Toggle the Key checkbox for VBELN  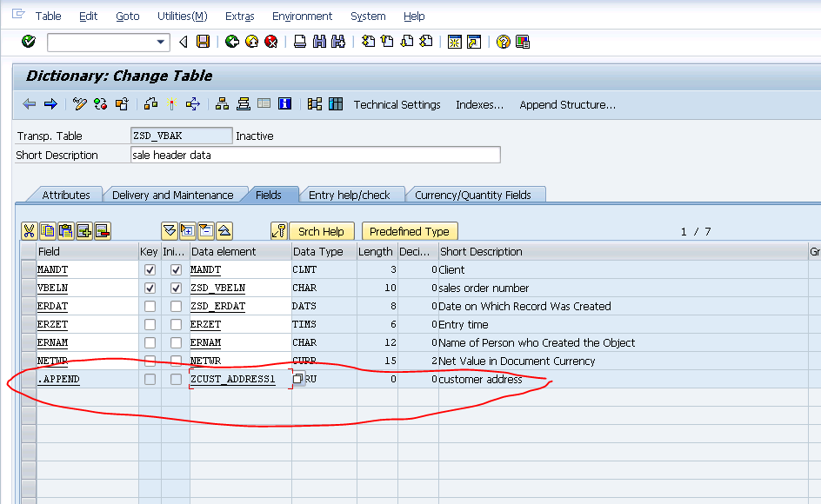coord(150,288)
